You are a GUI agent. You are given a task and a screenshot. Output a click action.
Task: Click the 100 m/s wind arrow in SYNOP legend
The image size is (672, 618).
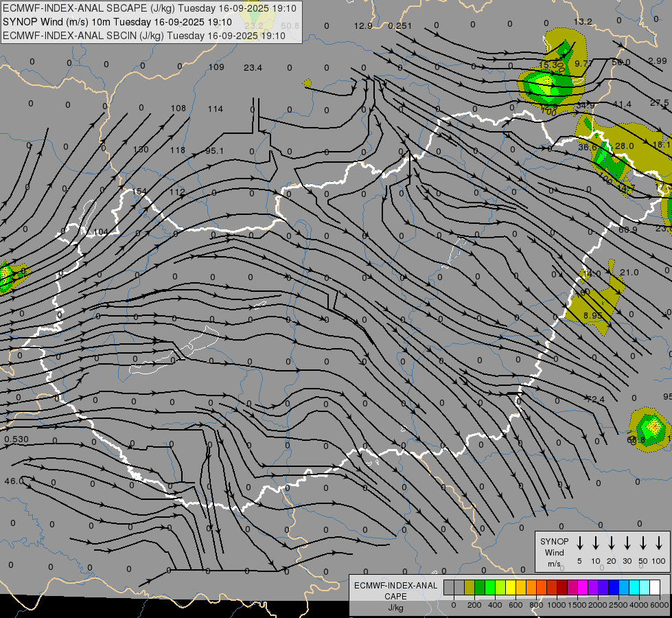659,543
